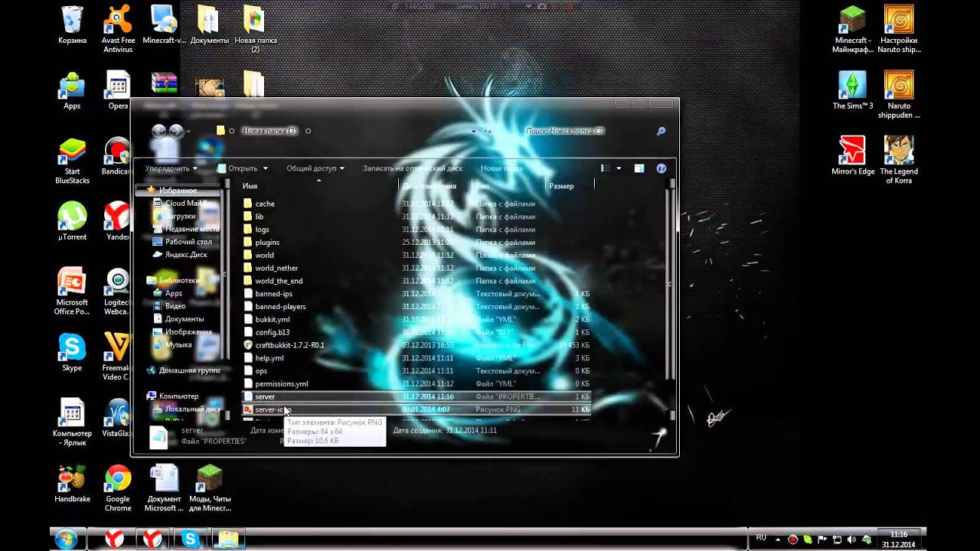Image resolution: width=980 pixels, height=551 pixels.
Task: Launch Minecraft - Майнкрафт desktop shortcut
Action: pyautogui.click(x=852, y=29)
